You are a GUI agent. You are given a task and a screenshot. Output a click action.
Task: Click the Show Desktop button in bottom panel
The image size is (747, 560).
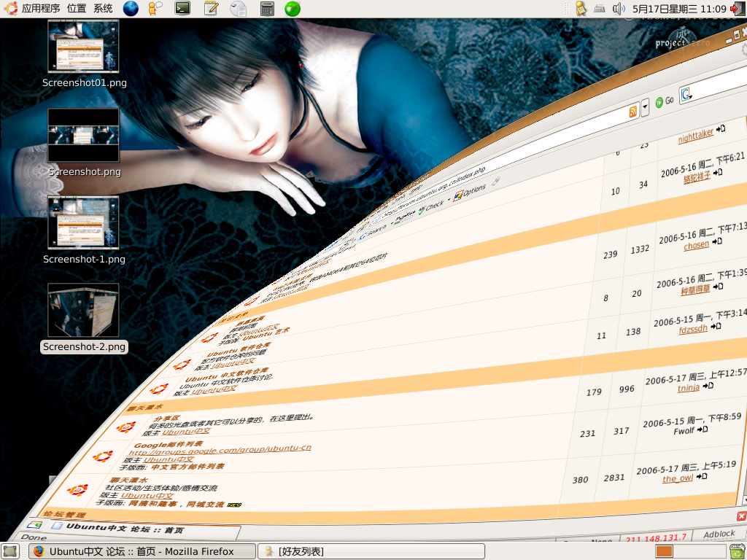coord(10,551)
